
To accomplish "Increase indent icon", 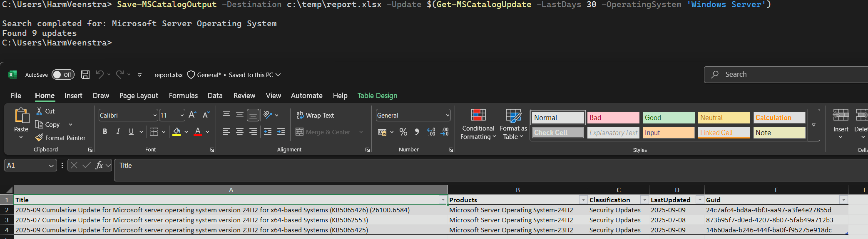I will point(281,132).
